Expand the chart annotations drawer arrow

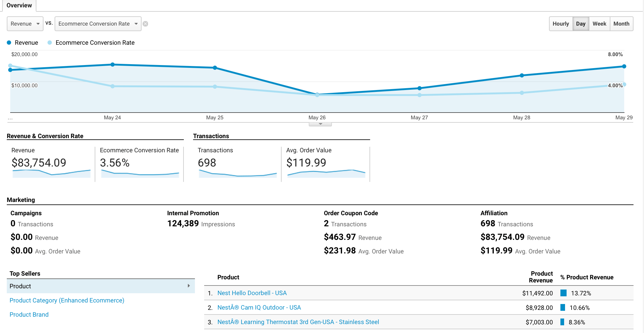click(320, 124)
